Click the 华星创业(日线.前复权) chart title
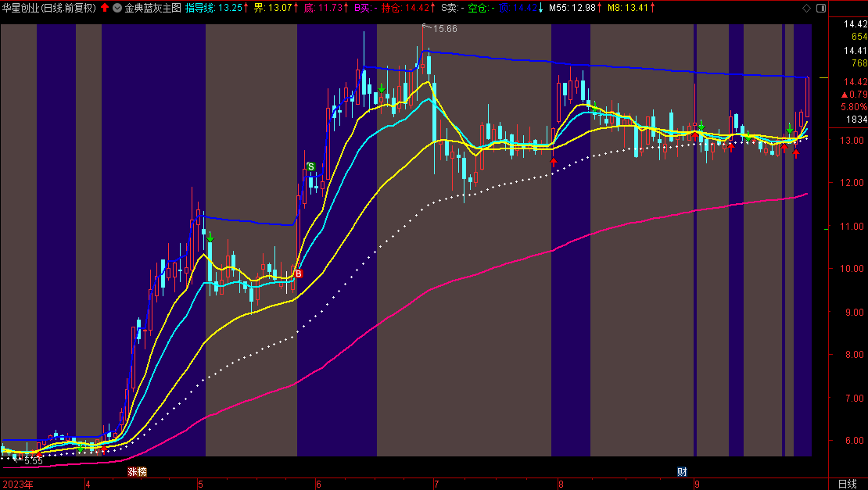The image size is (868, 490). (49, 8)
